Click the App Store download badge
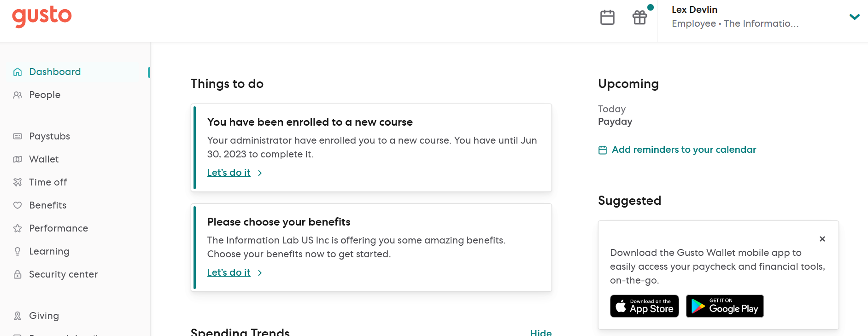Viewport: 868px width, 336px height. pos(644,306)
